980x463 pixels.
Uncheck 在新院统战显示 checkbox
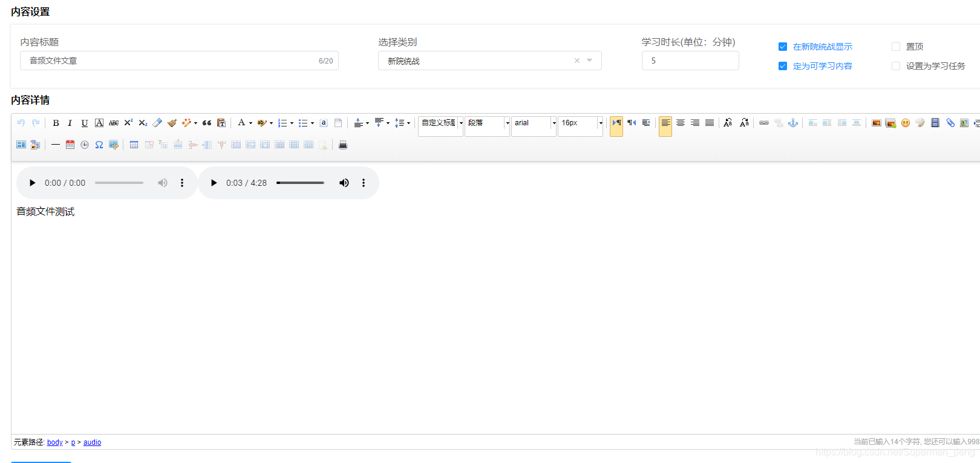pyautogui.click(x=783, y=47)
